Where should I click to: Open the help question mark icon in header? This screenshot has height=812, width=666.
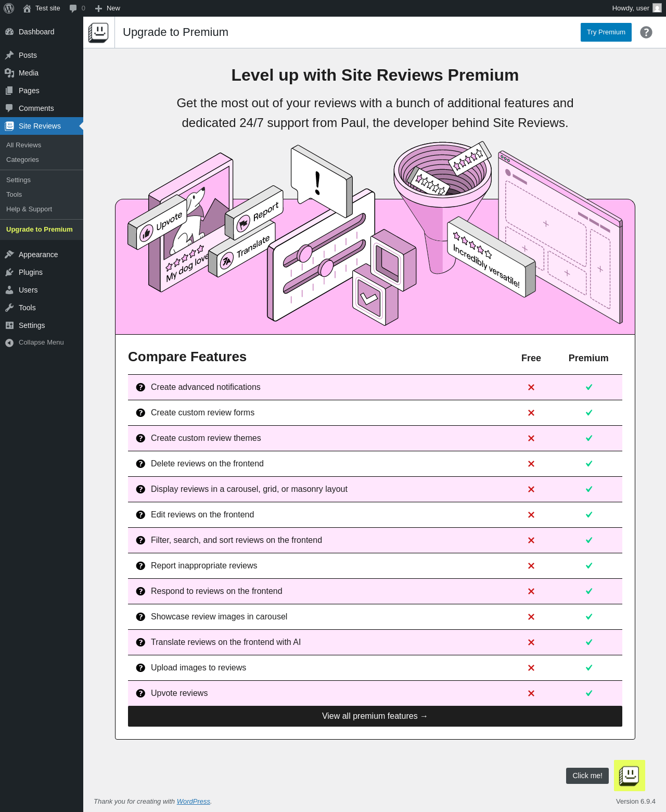tap(646, 32)
